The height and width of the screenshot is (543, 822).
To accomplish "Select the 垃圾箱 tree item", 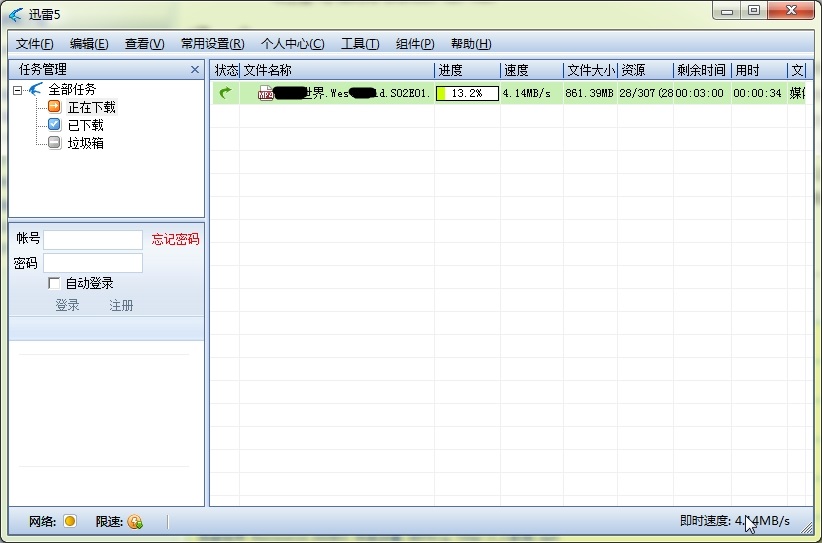I will click(x=85, y=143).
